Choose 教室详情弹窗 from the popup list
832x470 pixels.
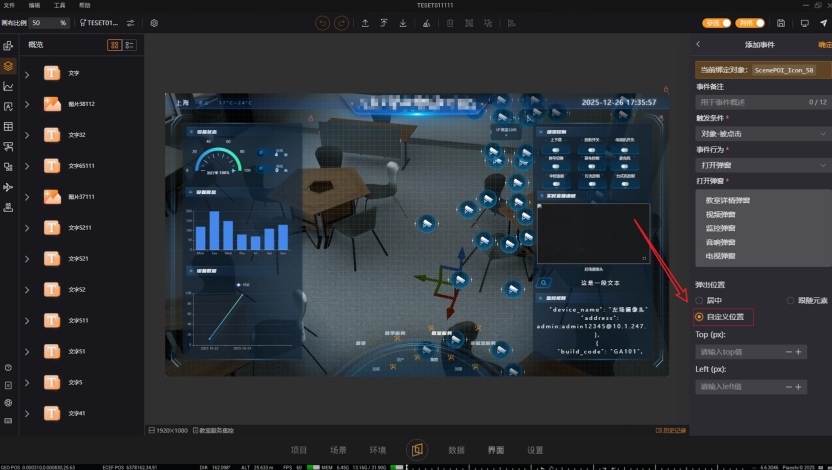[727, 201]
